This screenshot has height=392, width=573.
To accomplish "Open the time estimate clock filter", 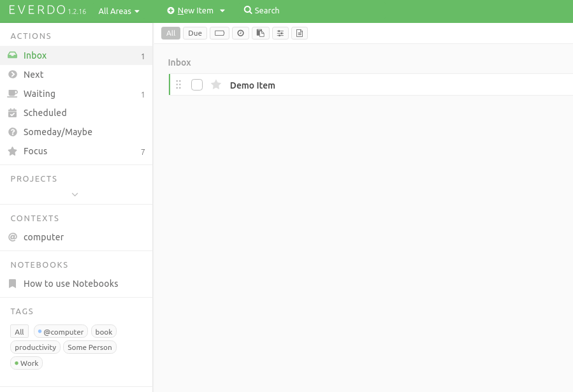I will [240, 33].
